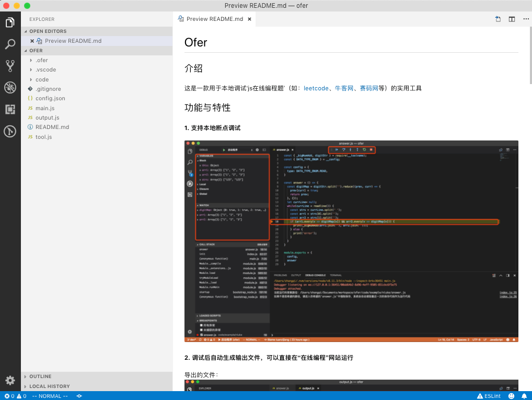Expand the Outline section
The image size is (532, 400).
[x=97, y=377]
